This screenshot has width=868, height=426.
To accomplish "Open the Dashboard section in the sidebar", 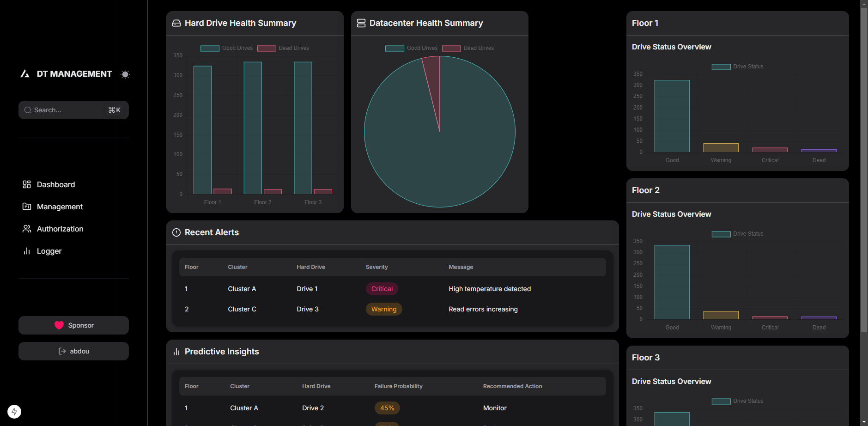I will click(x=55, y=184).
